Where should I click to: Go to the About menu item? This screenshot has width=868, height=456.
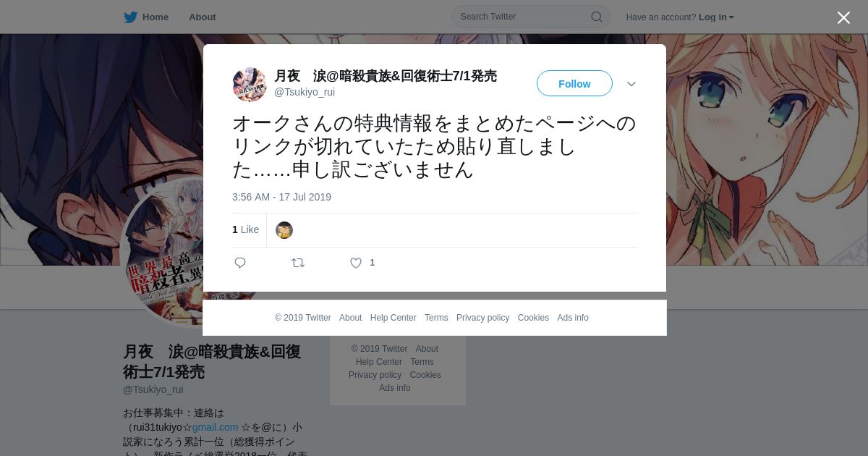[x=203, y=17]
